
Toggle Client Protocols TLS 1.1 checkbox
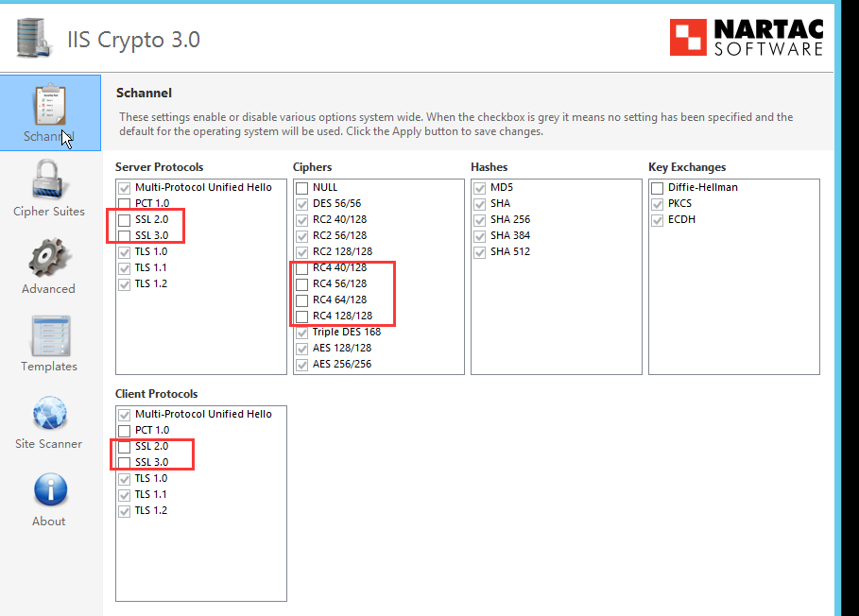pos(125,495)
